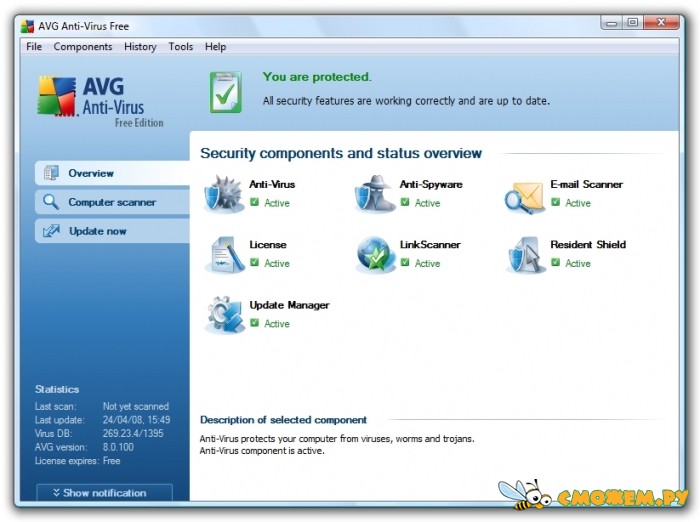Click the Computer scanner magnifier icon
Image resolution: width=700 pixels, height=522 pixels.
[x=51, y=202]
